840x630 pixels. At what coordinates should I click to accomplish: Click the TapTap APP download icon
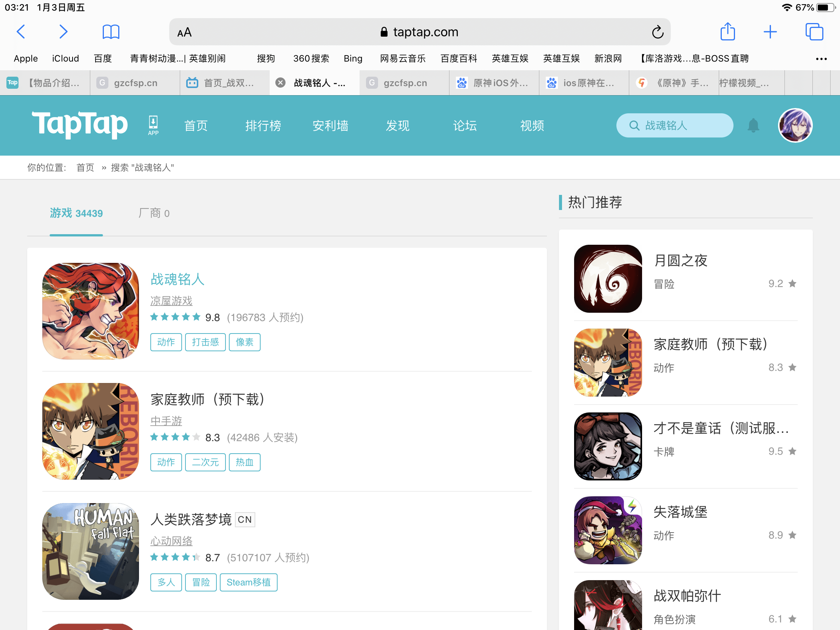point(153,125)
